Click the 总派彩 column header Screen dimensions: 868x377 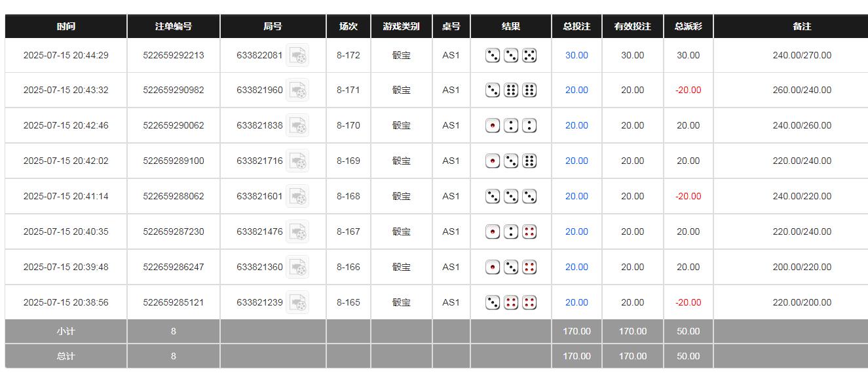tap(688, 26)
